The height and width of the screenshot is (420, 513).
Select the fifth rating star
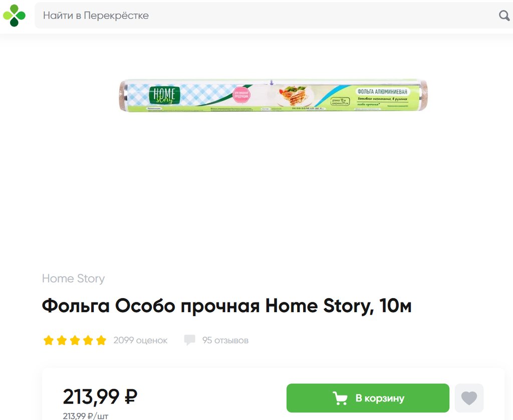pos(101,341)
